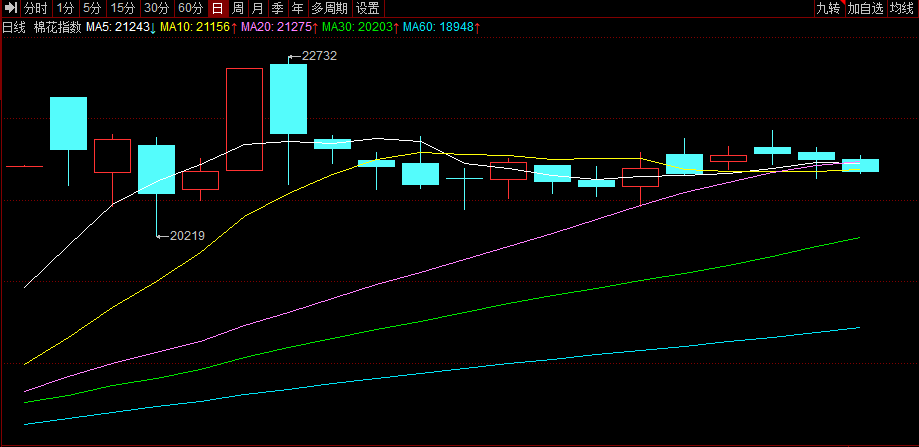Click the MA30: 20203 indicator label
919x447 pixels.
[361, 27]
